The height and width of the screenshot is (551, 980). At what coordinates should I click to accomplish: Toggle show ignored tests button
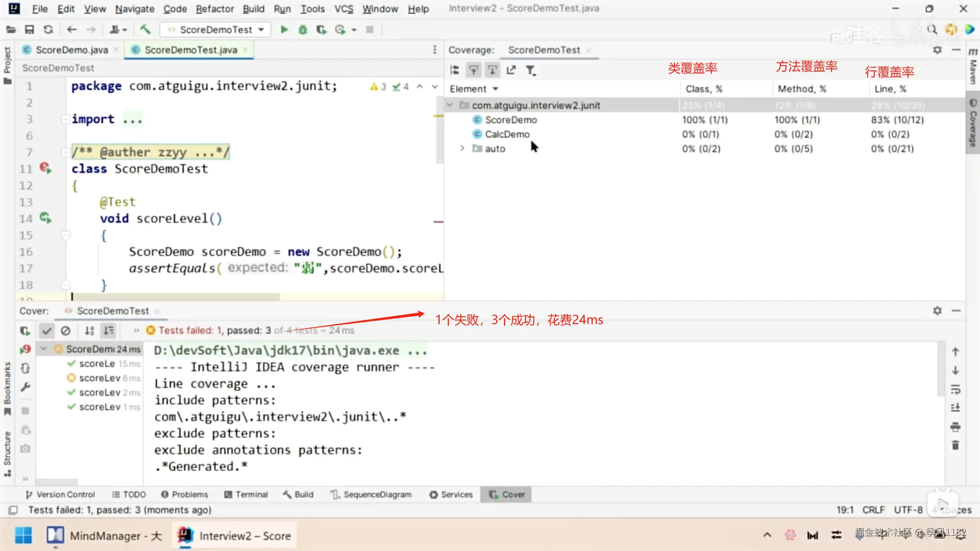pyautogui.click(x=65, y=331)
